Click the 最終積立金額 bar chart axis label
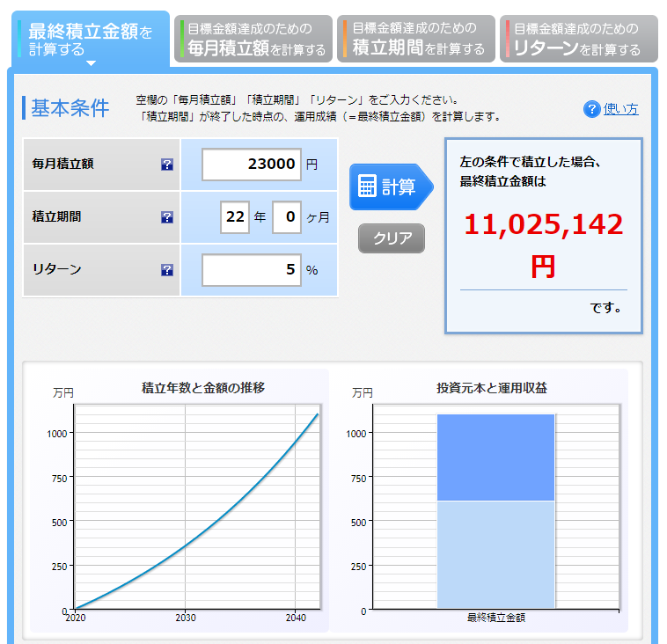Viewport: 667px width, 644px height. tap(496, 618)
